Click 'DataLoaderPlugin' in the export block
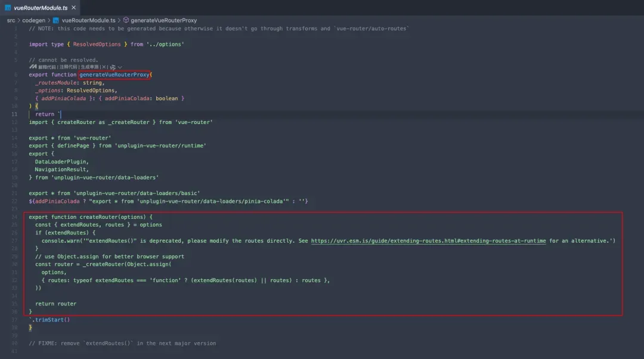The image size is (644, 359). (x=60, y=162)
